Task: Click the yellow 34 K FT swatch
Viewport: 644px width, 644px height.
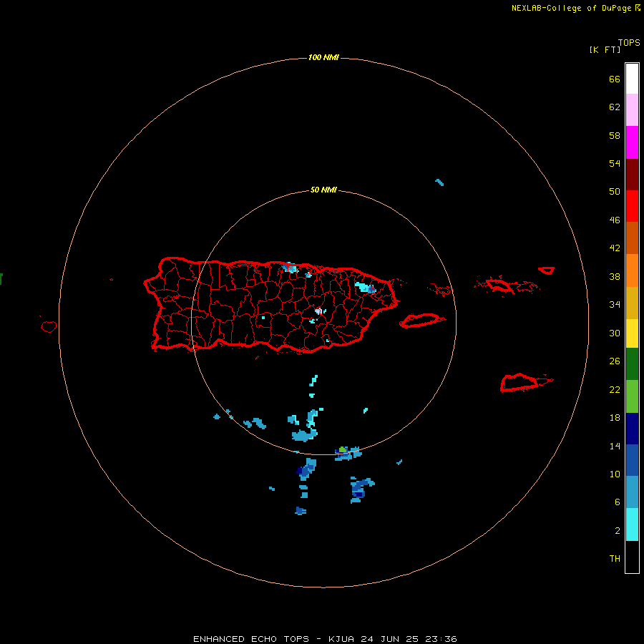Action: click(632, 333)
